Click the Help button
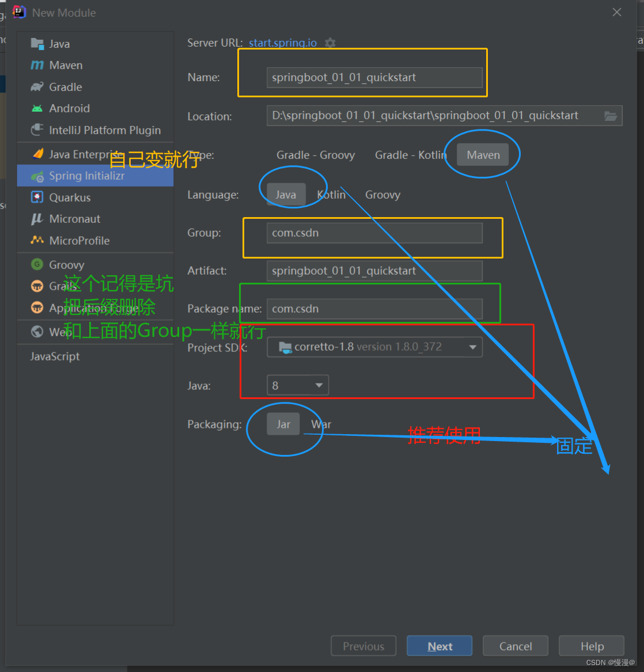This screenshot has width=644, height=672. point(592,646)
